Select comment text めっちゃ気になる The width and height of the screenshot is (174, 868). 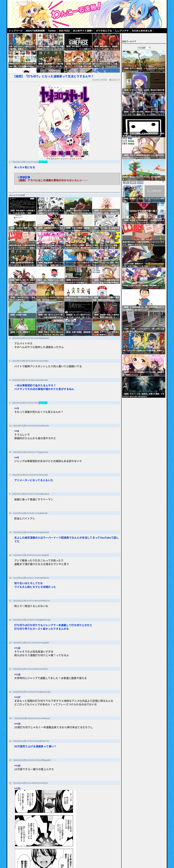pos(25,167)
